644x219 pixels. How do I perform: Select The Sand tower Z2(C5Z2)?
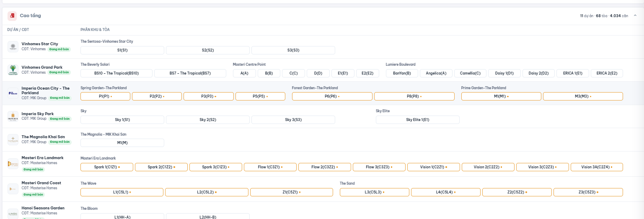tap(517, 192)
